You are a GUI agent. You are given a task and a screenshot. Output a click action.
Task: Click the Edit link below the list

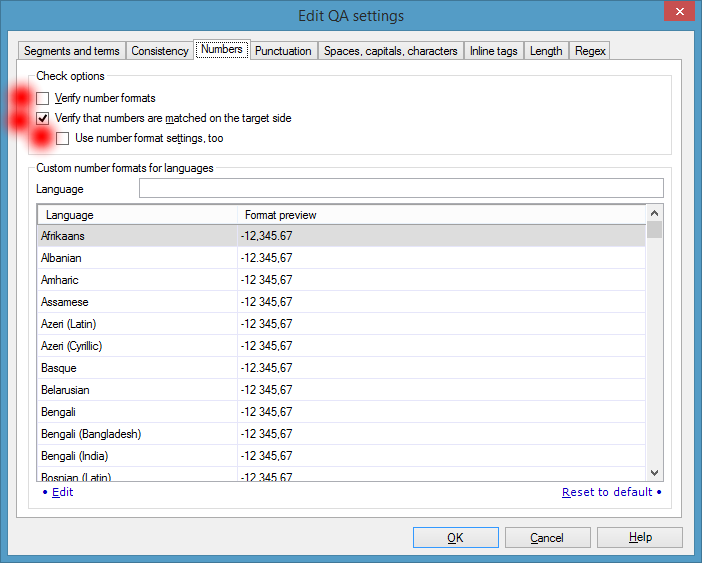pos(62,492)
